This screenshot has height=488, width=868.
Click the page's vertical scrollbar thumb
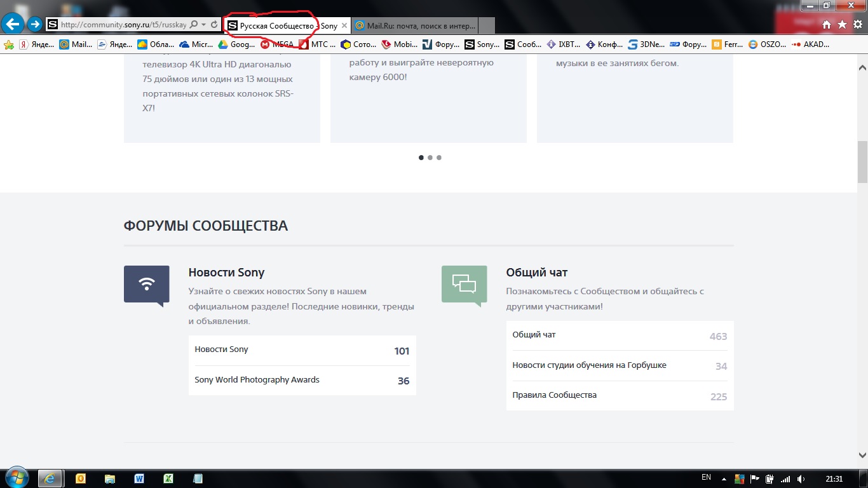coord(862,162)
